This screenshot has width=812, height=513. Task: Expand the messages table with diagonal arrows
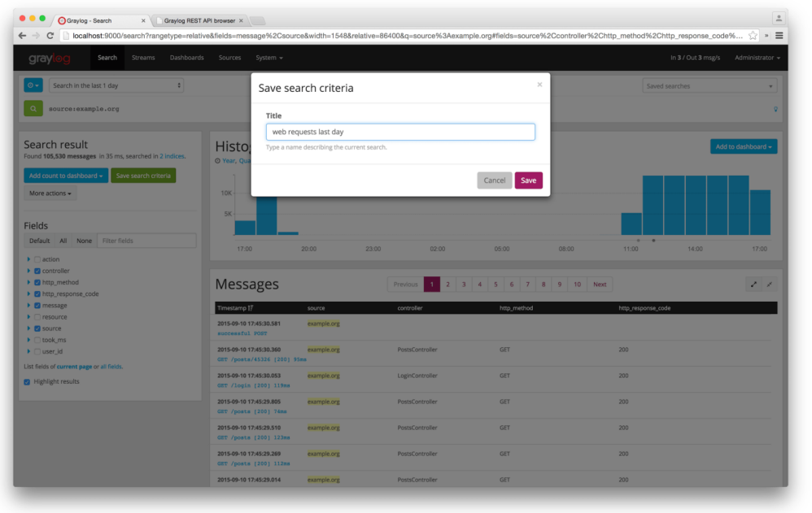(x=754, y=285)
